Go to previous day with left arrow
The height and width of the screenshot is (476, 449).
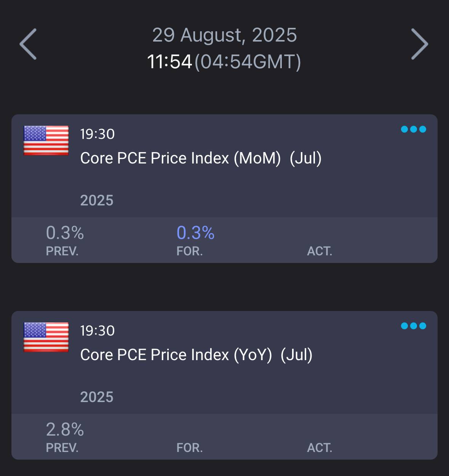[28, 44]
